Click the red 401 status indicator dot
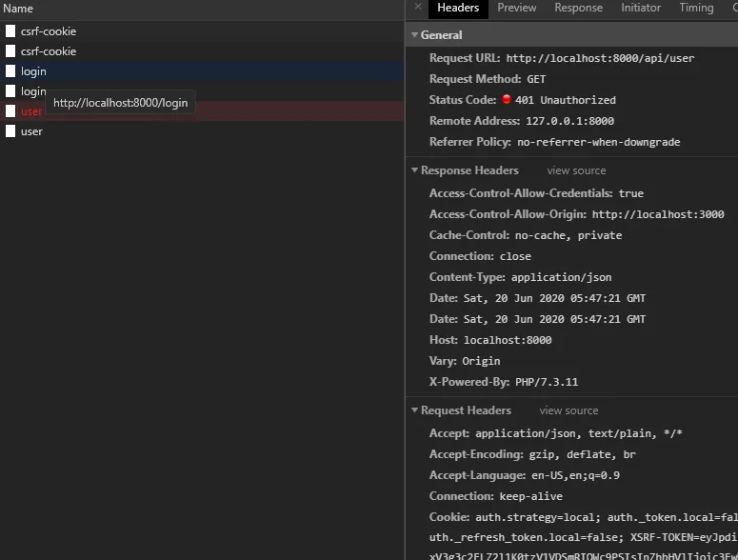 [x=507, y=100]
